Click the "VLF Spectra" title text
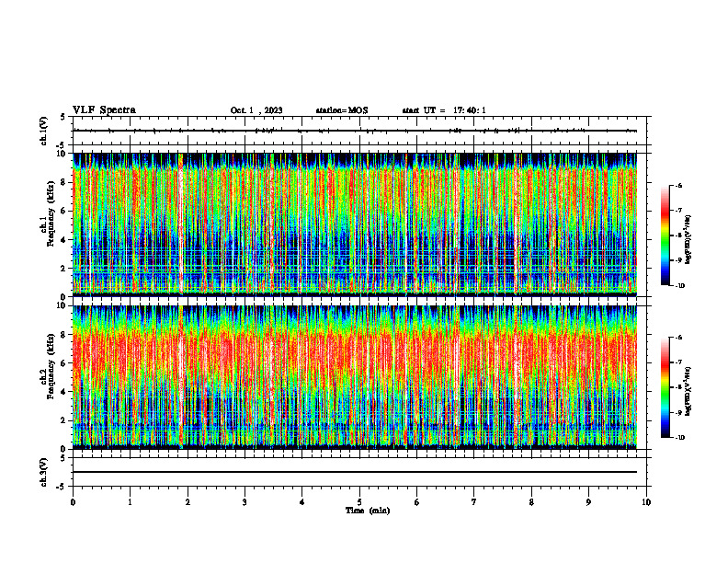Image resolution: width=728 pixels, height=563 pixels. pyautogui.click(x=104, y=109)
